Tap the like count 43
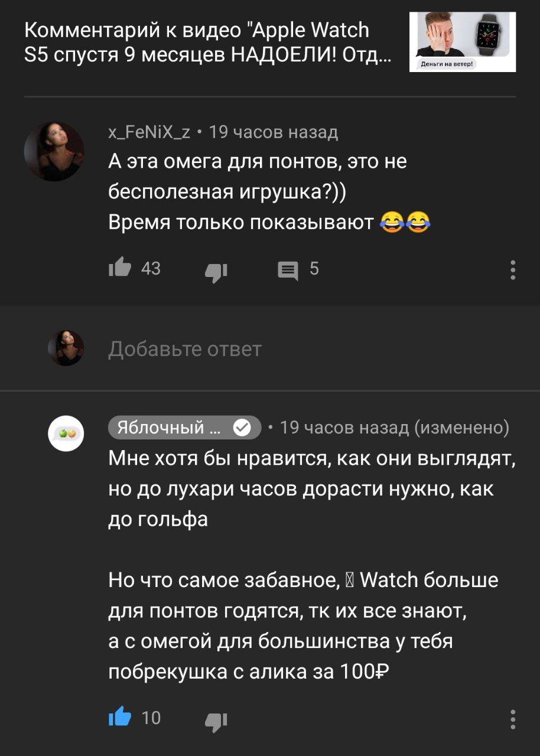Image resolution: width=540 pixels, height=756 pixels. point(151,269)
